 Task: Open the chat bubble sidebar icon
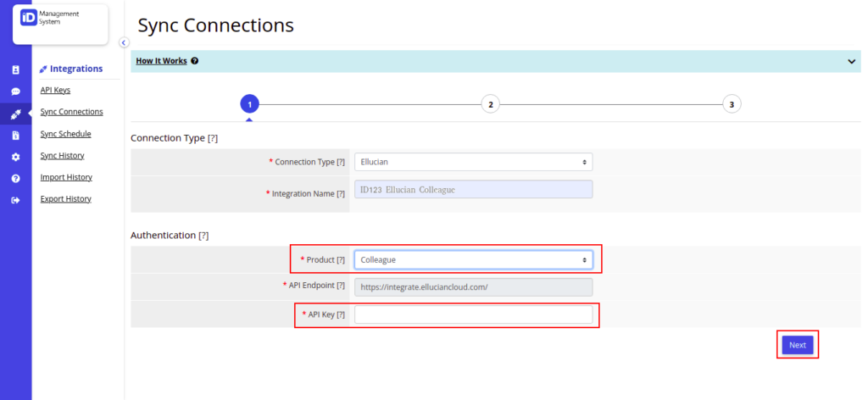click(15, 92)
